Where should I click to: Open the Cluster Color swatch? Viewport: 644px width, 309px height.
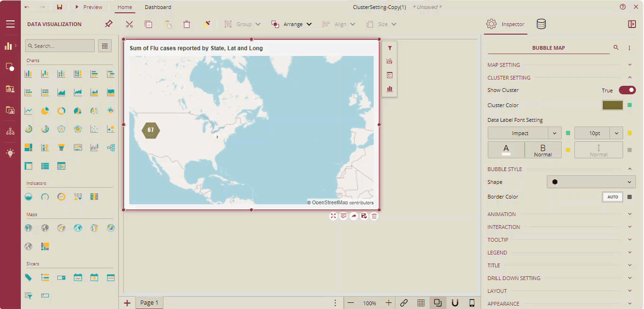click(x=612, y=105)
